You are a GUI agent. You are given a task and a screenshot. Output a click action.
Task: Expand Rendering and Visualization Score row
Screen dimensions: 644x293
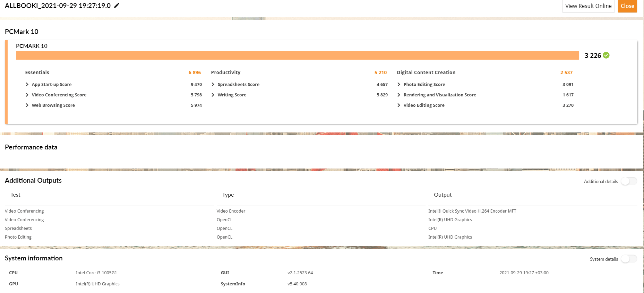point(399,95)
